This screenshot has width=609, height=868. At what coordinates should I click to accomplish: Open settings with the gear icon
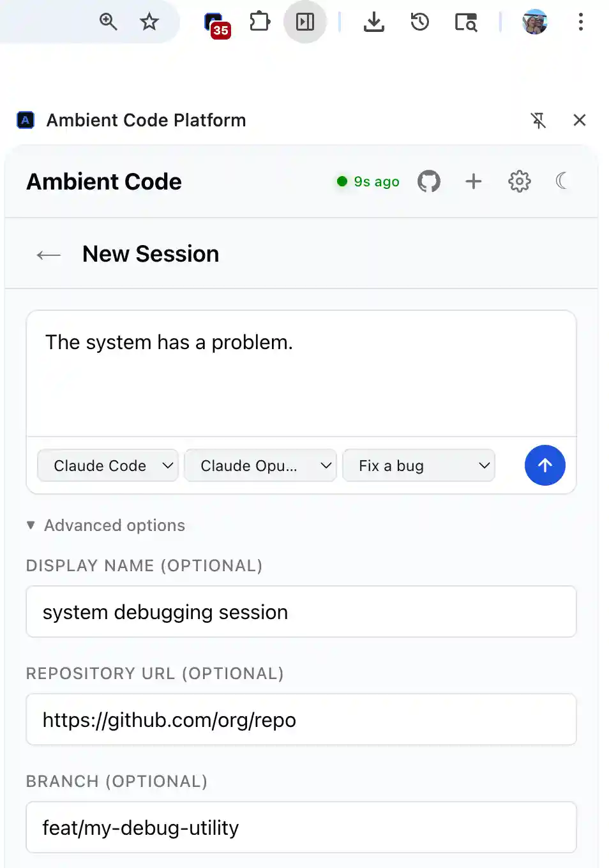pos(520,182)
